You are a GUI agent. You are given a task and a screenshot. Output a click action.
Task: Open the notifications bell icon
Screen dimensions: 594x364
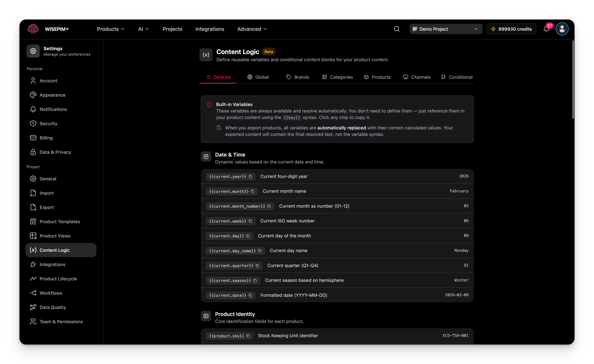pos(546,29)
